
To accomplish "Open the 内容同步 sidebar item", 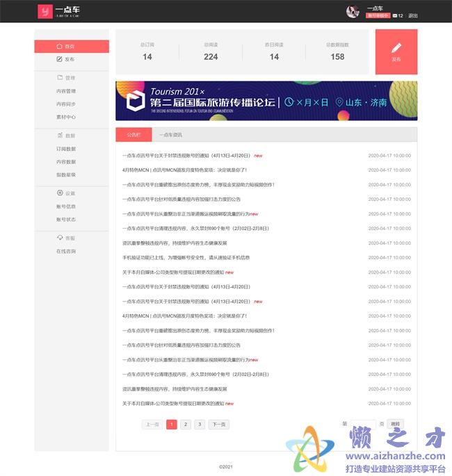I will click(x=66, y=104).
